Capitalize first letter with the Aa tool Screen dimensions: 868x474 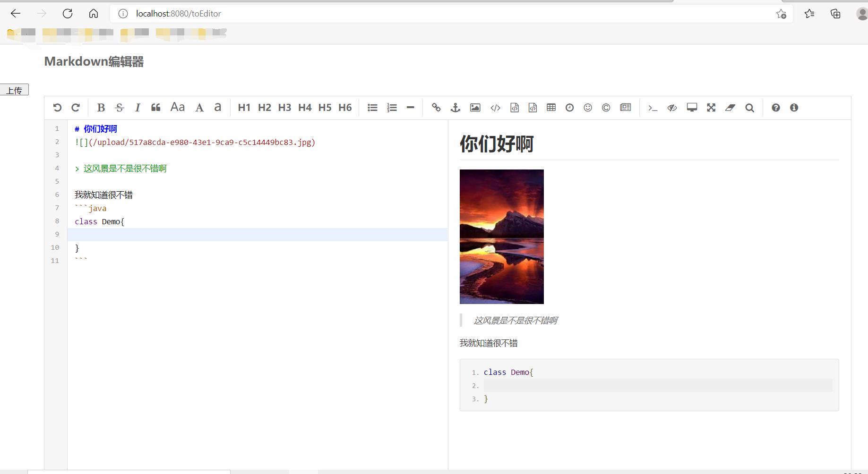(178, 108)
